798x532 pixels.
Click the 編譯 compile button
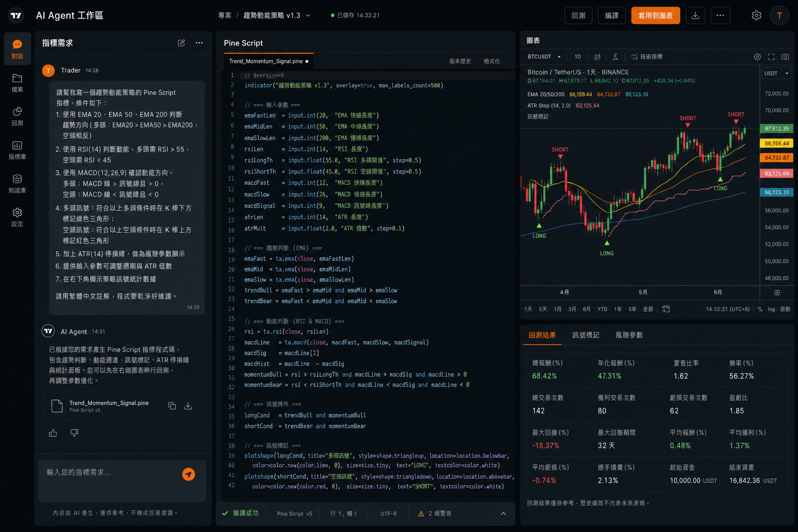[611, 16]
